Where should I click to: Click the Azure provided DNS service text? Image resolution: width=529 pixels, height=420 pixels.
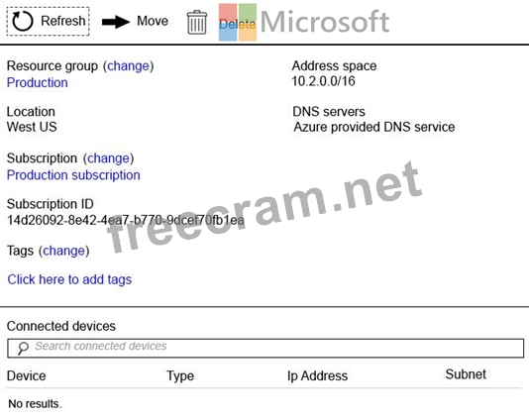(x=374, y=127)
